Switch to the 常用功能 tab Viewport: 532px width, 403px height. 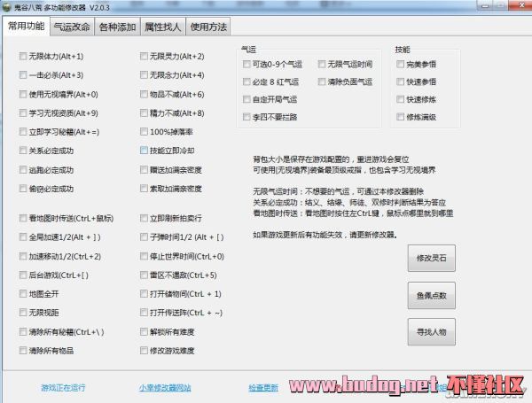pyautogui.click(x=27, y=26)
